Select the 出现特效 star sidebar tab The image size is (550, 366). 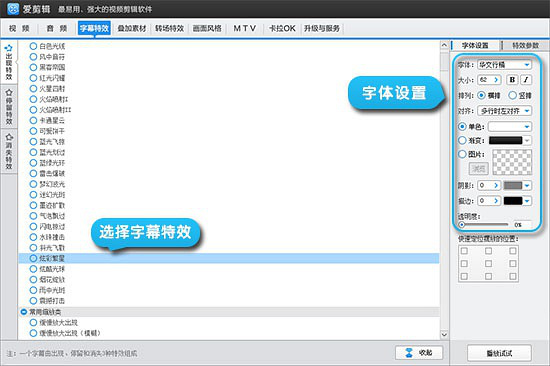tap(9, 62)
